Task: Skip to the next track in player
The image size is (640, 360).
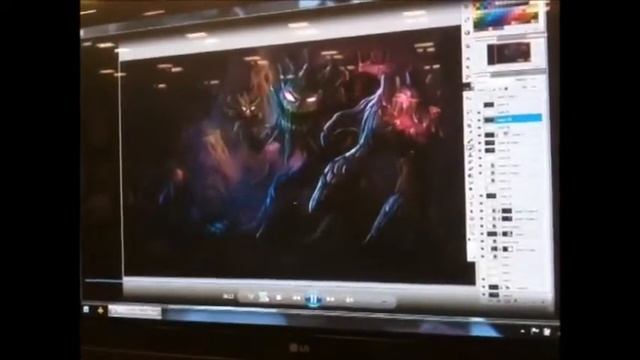Action: 330,299
